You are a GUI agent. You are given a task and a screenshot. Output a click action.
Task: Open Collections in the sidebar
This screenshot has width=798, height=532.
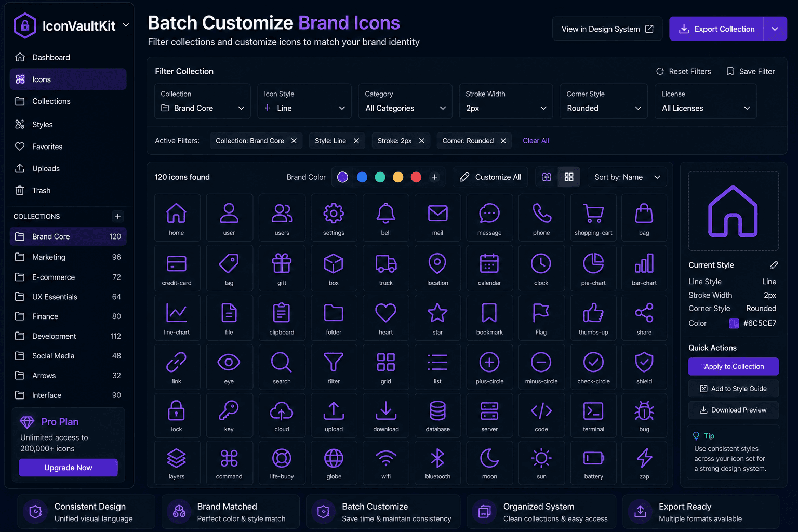(68, 101)
